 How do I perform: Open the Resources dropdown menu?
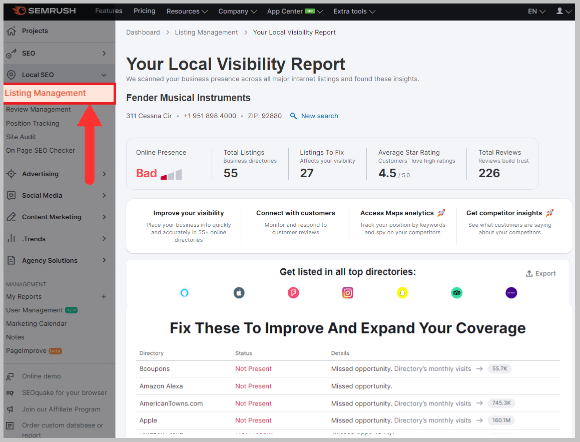pos(187,11)
